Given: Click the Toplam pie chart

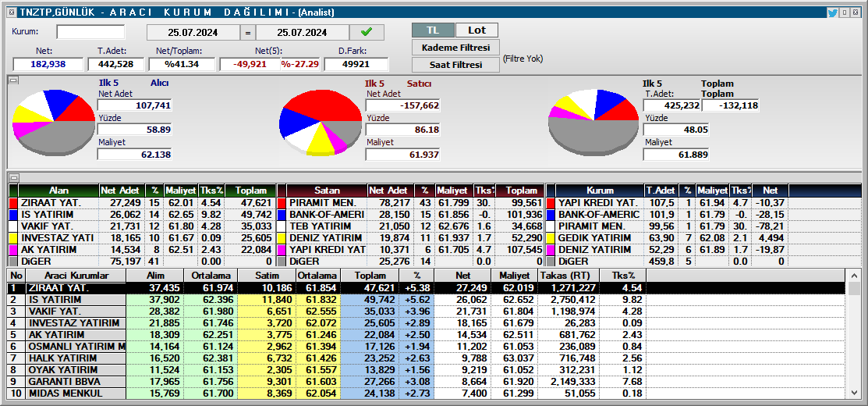Looking at the screenshot, I should pos(593,123).
